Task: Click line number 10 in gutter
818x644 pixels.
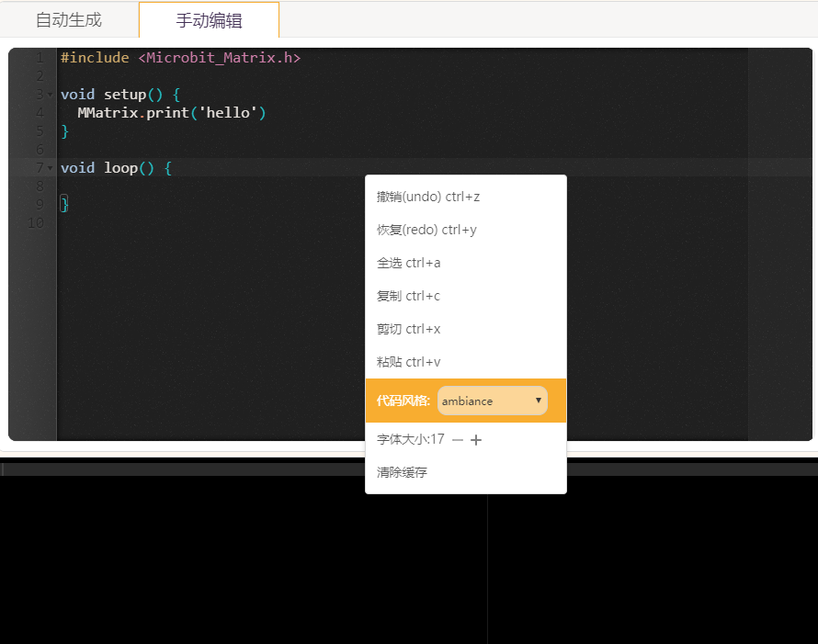Action: [36, 223]
